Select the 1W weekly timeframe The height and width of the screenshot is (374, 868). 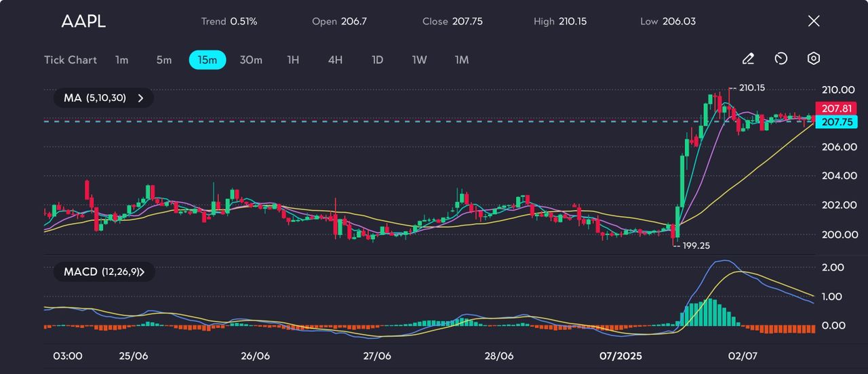click(420, 60)
